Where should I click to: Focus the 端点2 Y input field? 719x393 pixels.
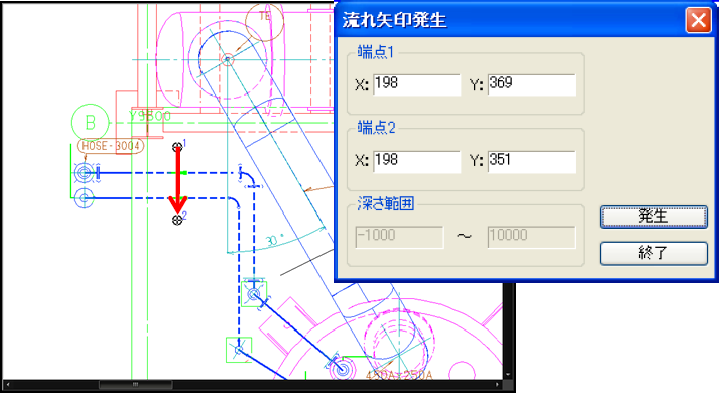531,162
